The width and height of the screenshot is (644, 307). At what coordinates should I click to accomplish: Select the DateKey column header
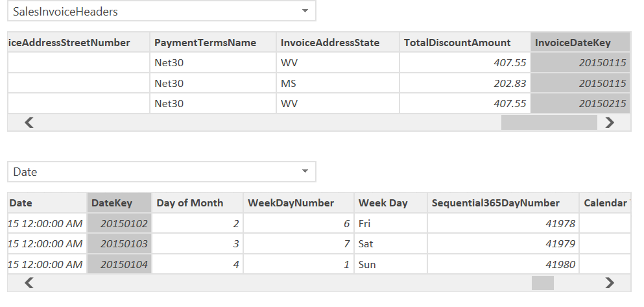(x=119, y=203)
